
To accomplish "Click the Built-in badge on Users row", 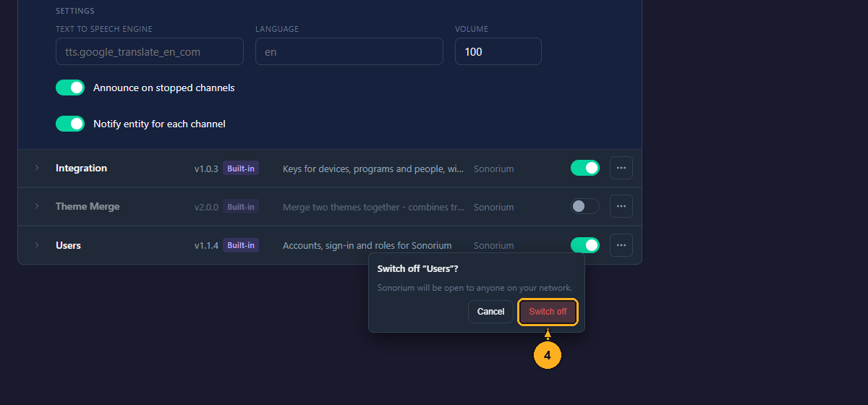I will tap(241, 245).
